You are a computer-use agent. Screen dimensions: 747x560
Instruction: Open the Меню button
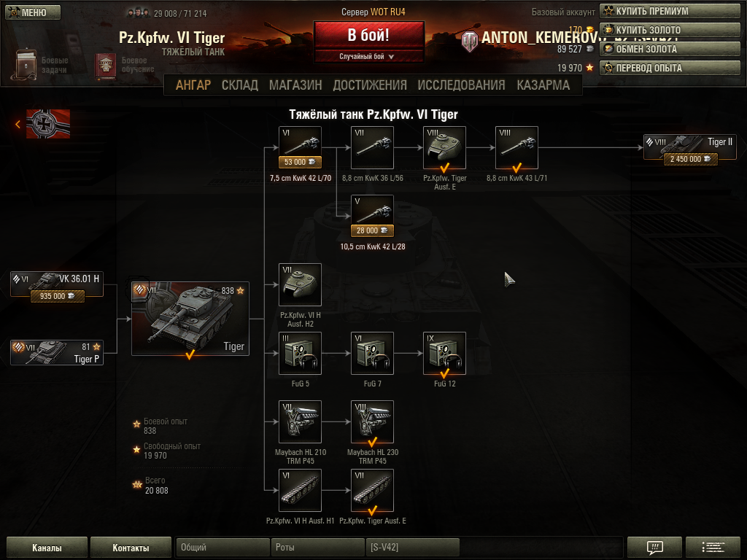[x=34, y=12]
